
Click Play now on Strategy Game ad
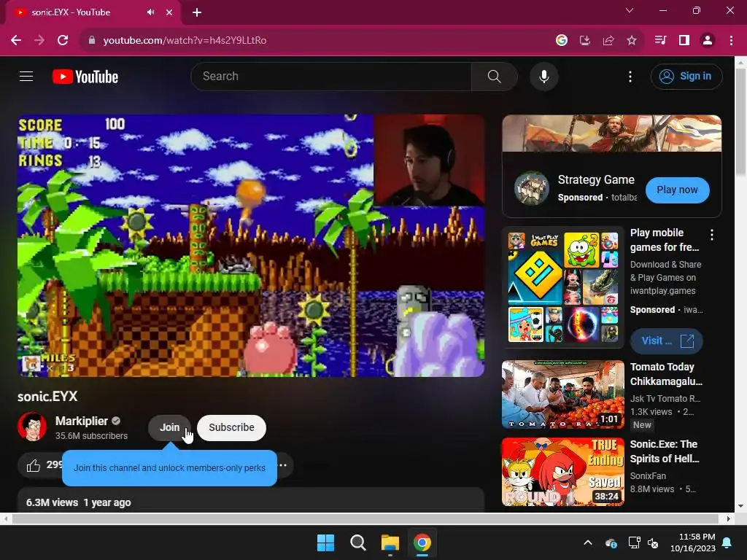[677, 190]
